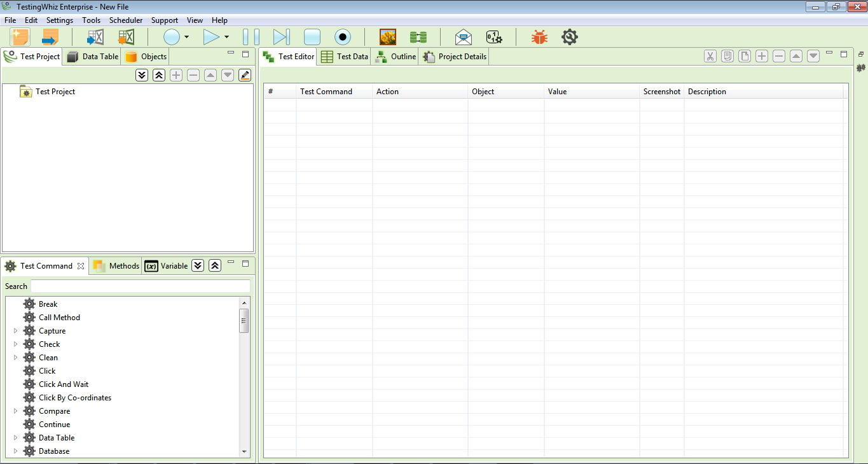
Task: Open dropdown arrow next to blue circle button
Action: click(186, 38)
